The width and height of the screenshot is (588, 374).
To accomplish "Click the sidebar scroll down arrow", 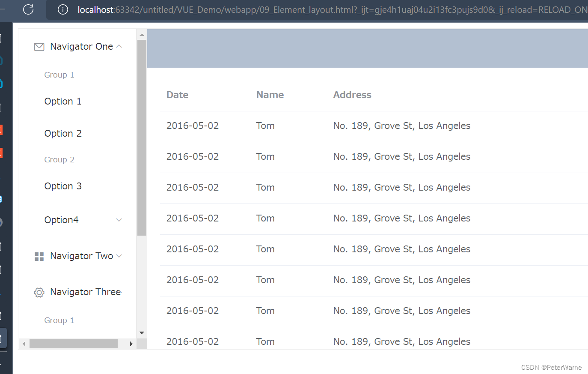I will pos(142,333).
